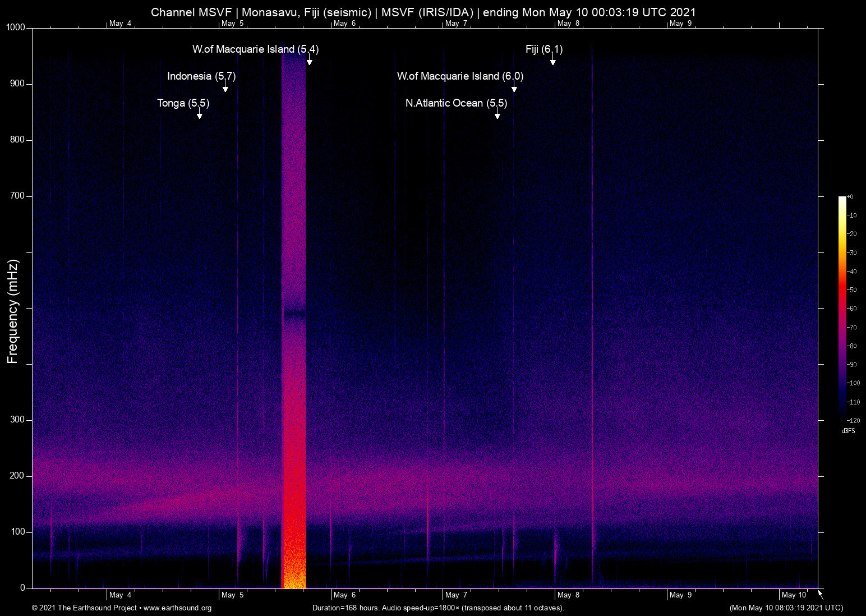Click the 1000 frequency axis label

click(x=16, y=27)
